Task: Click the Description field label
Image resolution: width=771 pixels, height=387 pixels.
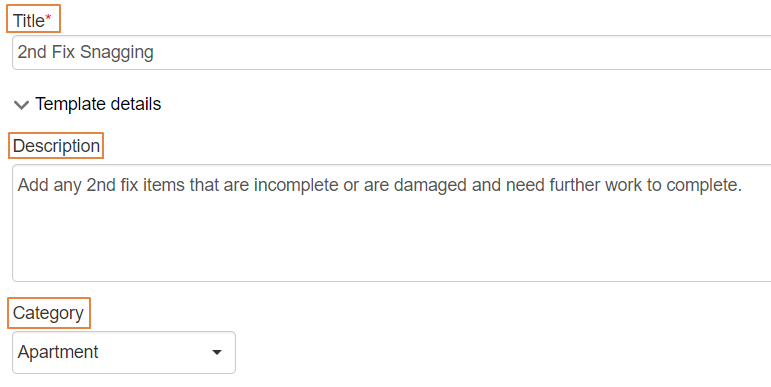Action: click(x=56, y=146)
